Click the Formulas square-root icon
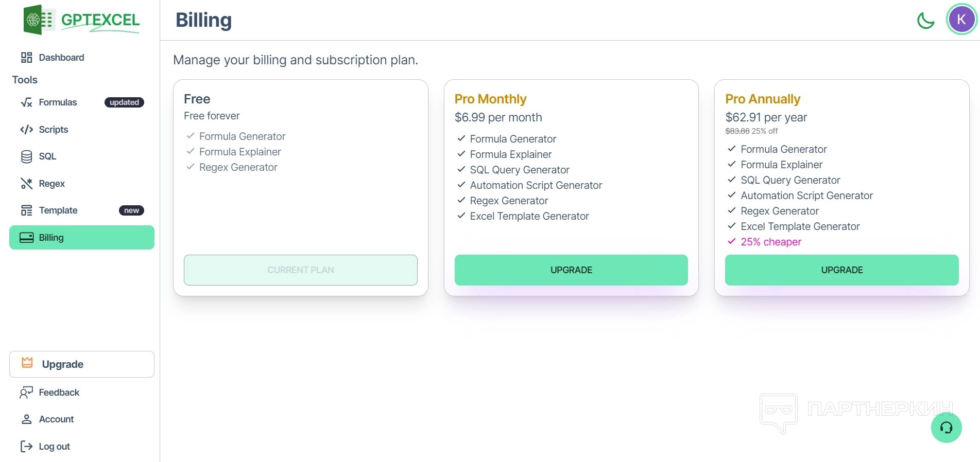Screen dimensions: 980x462 click(26, 102)
